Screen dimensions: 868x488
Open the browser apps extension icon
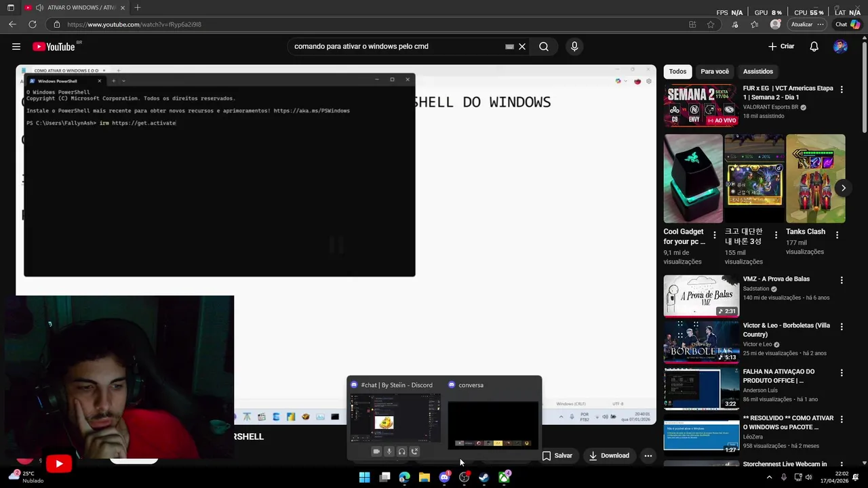pos(692,24)
